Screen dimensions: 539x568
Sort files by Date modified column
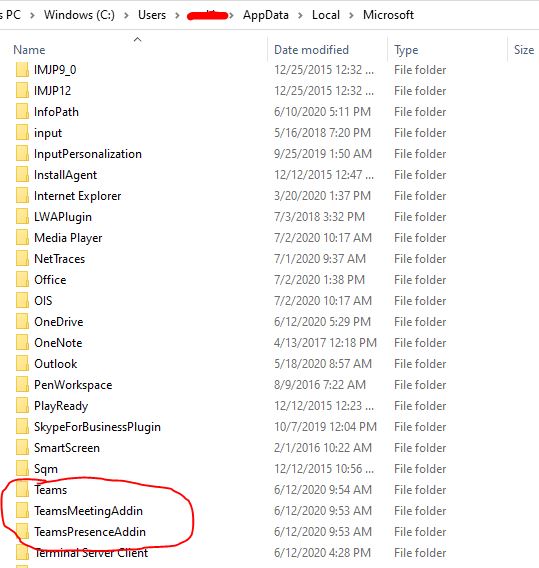coord(311,50)
